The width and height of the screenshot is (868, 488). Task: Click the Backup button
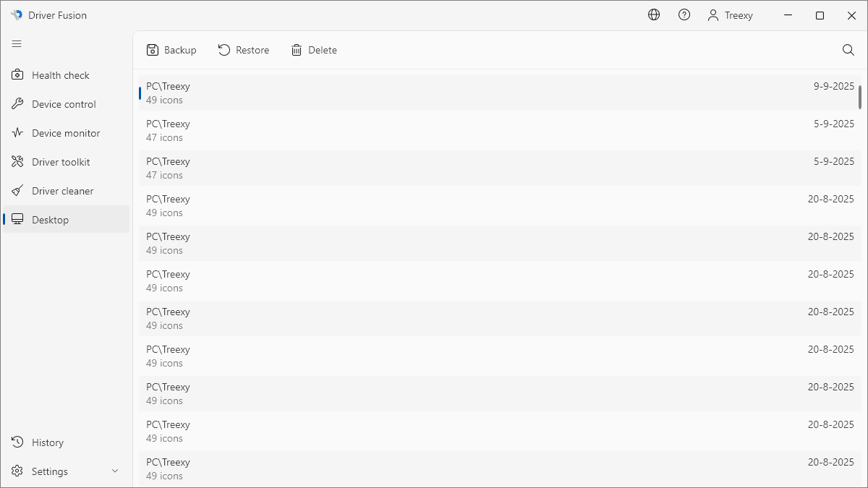click(171, 50)
